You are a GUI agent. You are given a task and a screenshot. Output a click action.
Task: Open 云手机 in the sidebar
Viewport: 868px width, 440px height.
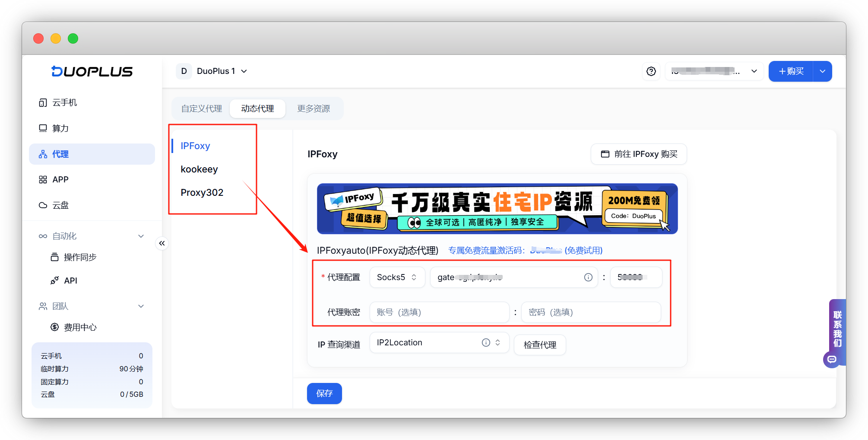(x=92, y=103)
